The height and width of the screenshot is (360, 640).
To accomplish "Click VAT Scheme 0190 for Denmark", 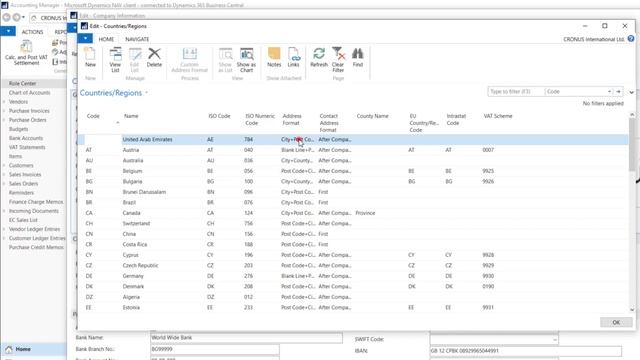I will [x=488, y=287].
